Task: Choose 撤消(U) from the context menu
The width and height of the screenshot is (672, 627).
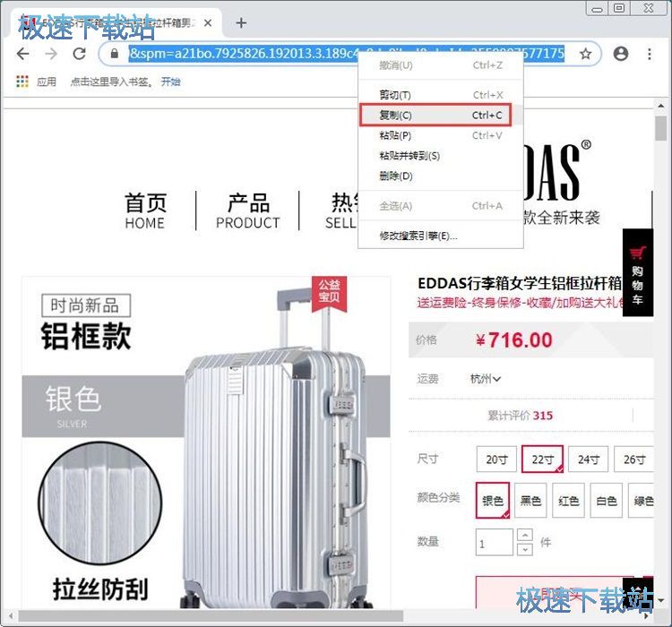Action: [x=441, y=65]
